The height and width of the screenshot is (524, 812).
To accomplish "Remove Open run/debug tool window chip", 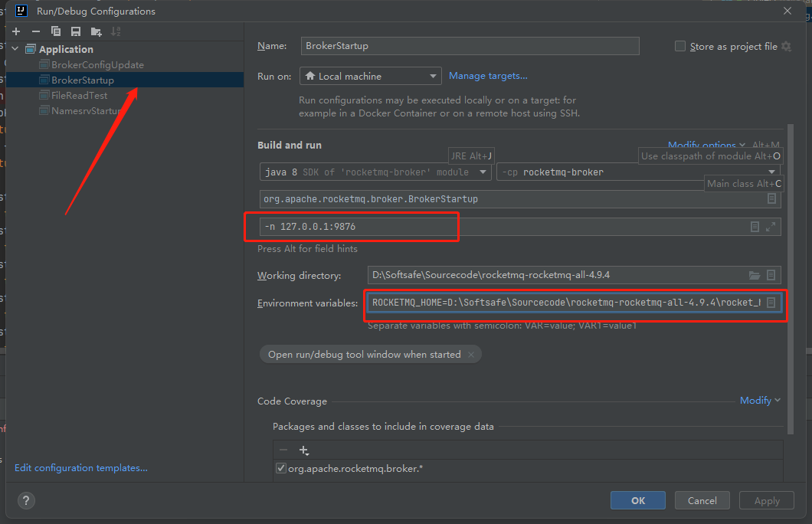I will tap(471, 355).
